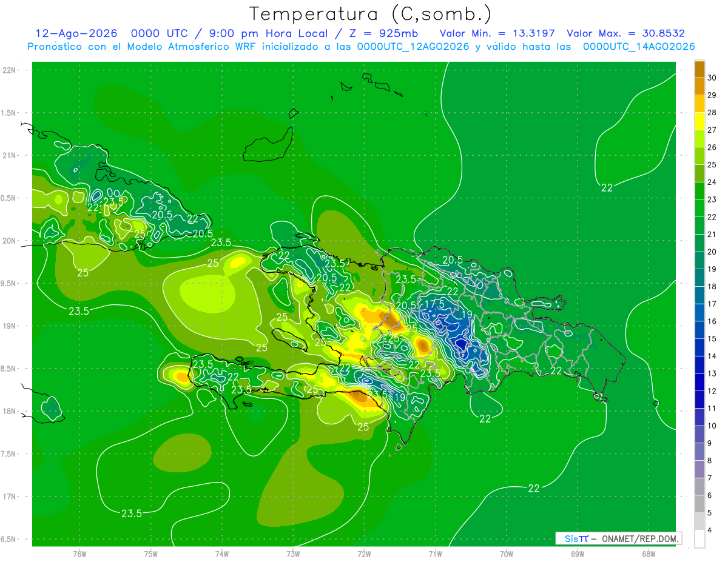This screenshot has height=562, width=728.
Task: Click the '70W' longitude axis label
Action: click(507, 554)
